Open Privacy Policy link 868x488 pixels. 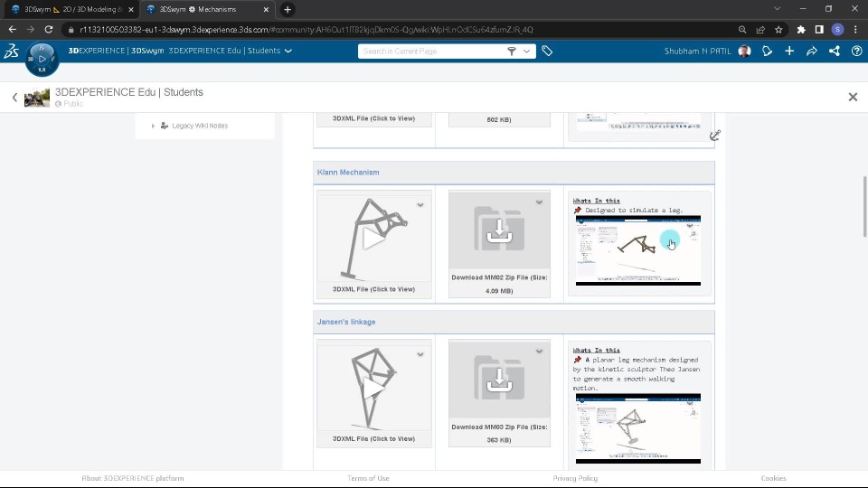575,478
